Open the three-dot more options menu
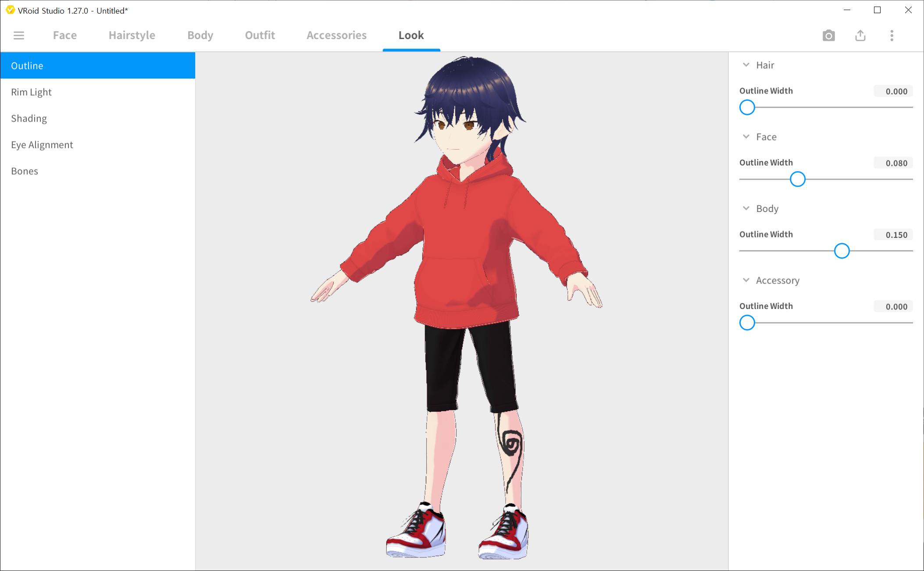This screenshot has height=571, width=924. coord(892,36)
